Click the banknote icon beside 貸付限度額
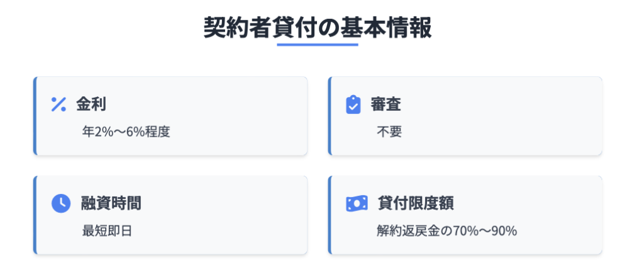The height and width of the screenshot is (279, 644). 356,203
